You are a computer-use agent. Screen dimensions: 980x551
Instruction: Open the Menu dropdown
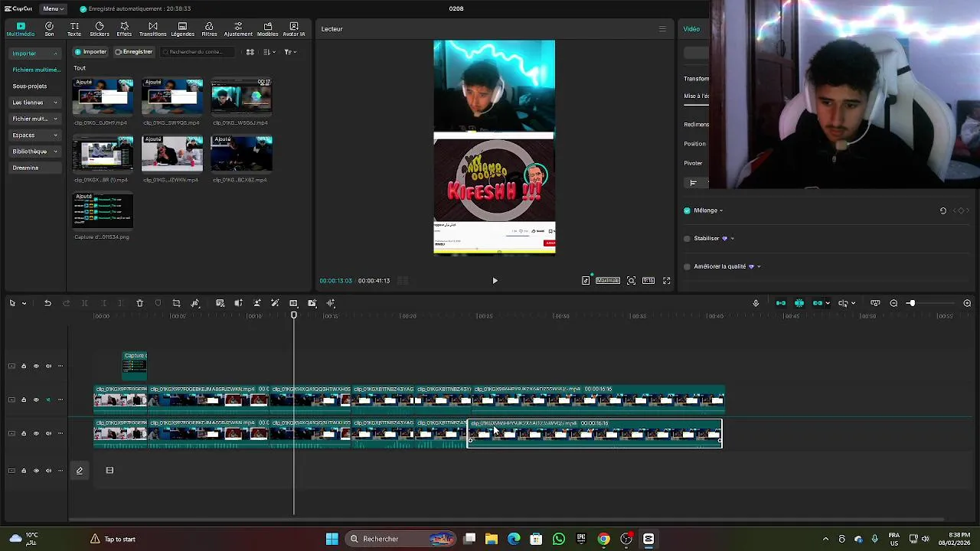click(x=53, y=8)
